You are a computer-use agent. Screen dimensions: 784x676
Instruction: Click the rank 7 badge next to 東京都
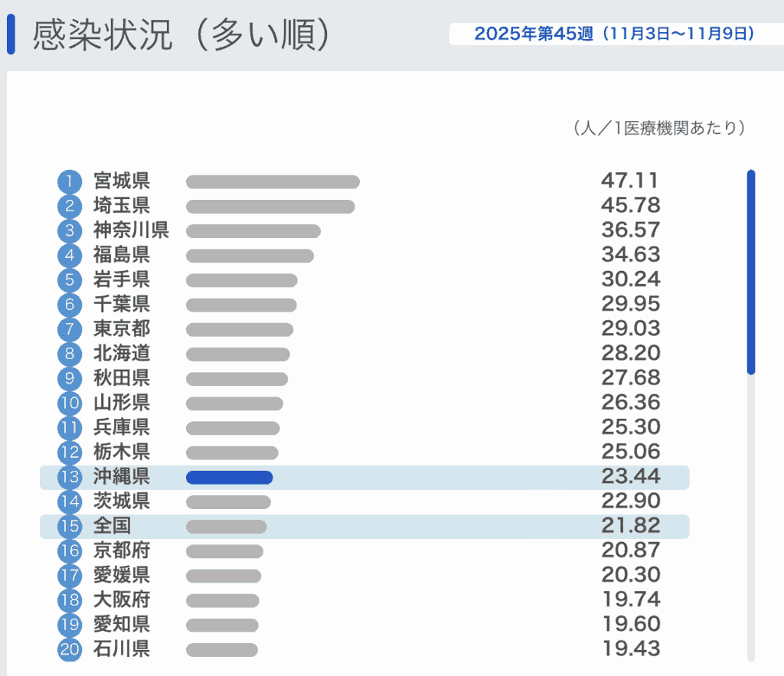(69, 329)
